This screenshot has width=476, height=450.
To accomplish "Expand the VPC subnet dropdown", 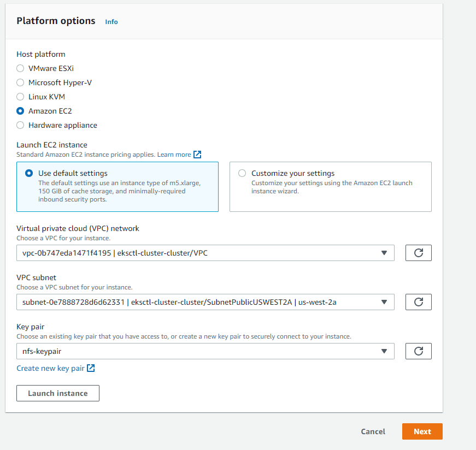I will pos(205,302).
